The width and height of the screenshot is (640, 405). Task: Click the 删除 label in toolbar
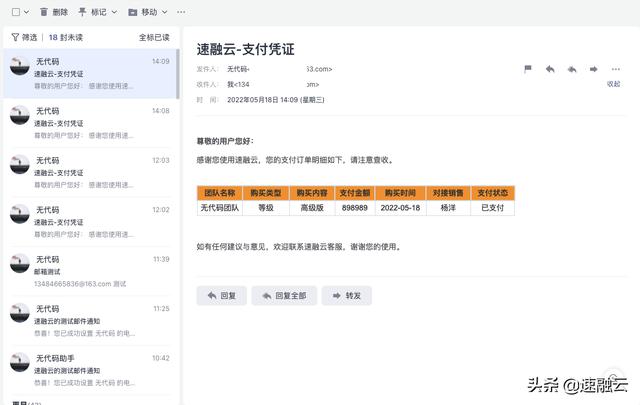pyautogui.click(x=60, y=12)
